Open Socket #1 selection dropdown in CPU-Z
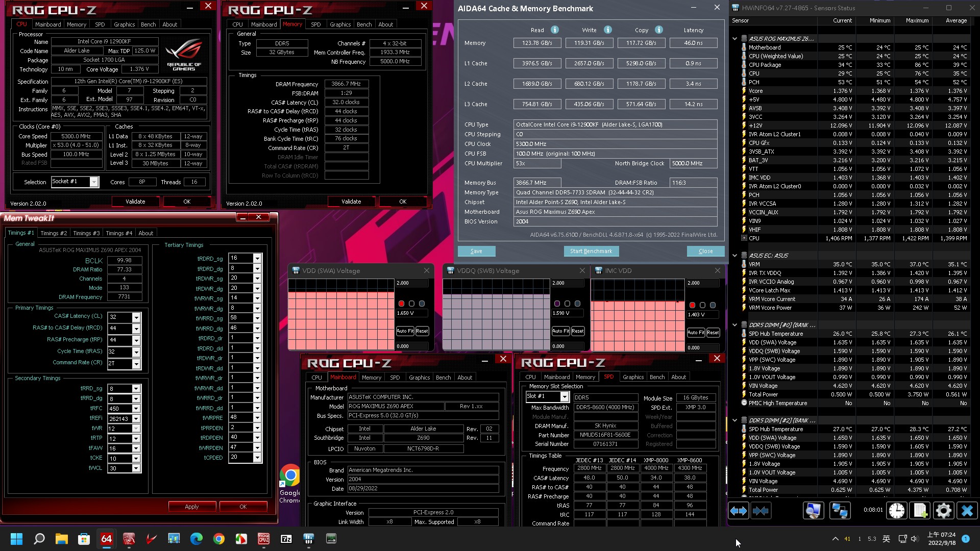This screenshot has height=551, width=980. coord(94,182)
